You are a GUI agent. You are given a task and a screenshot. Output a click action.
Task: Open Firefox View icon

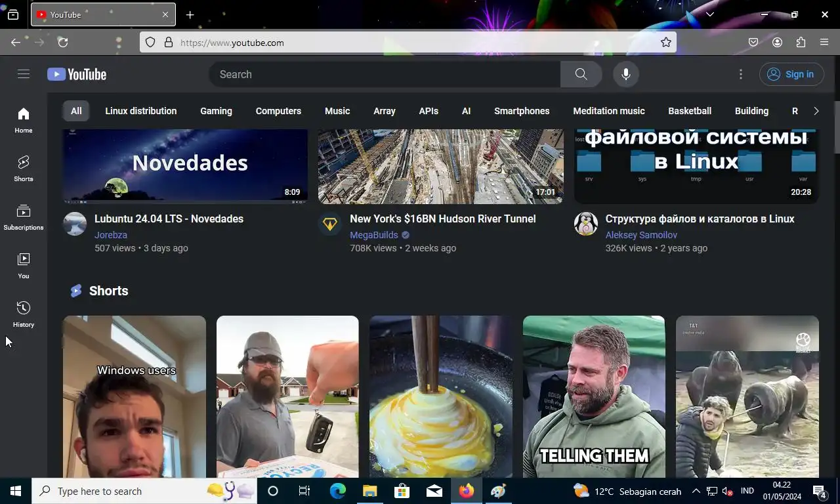click(13, 14)
